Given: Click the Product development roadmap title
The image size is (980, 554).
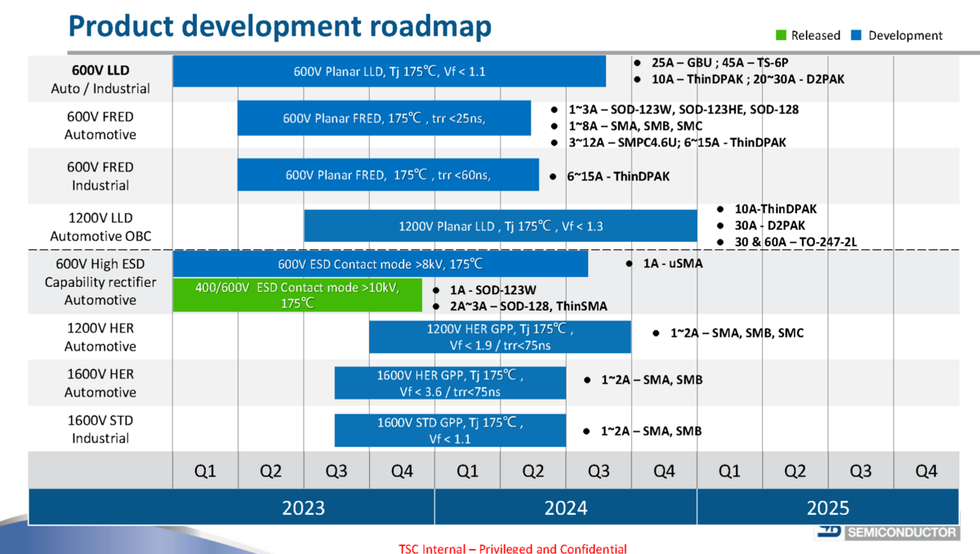Looking at the screenshot, I should pyautogui.click(x=279, y=26).
